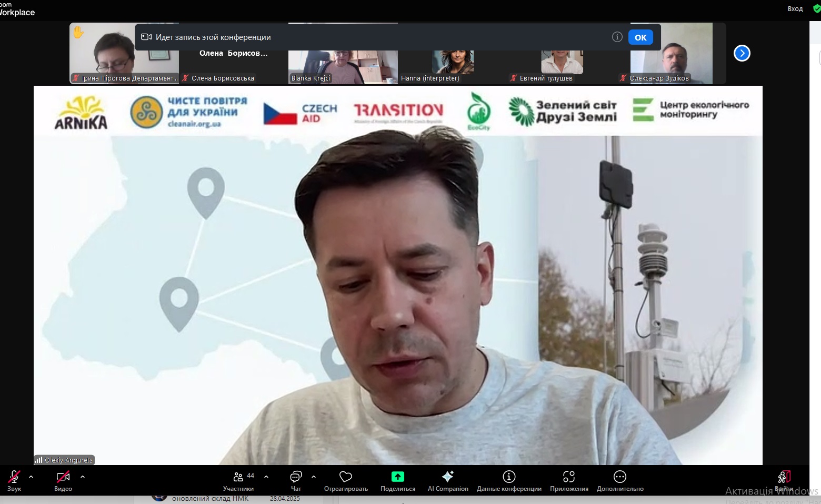The width and height of the screenshot is (821, 504).
Task: Expand video options arrow beside Видео
Action: (83, 477)
